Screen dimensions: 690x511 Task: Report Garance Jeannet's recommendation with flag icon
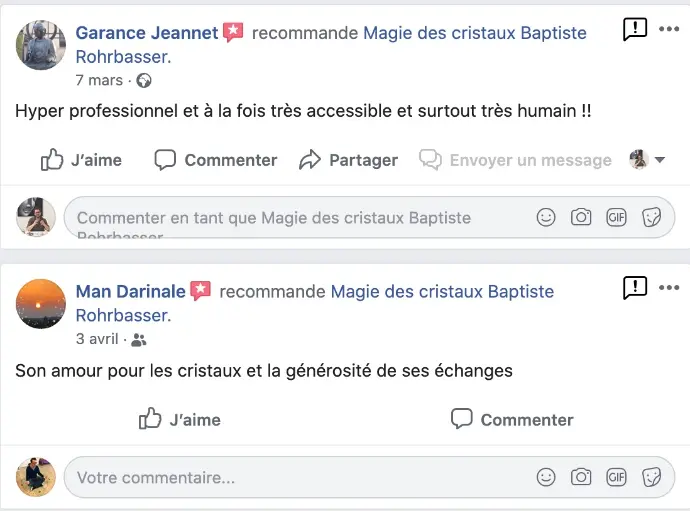635,29
